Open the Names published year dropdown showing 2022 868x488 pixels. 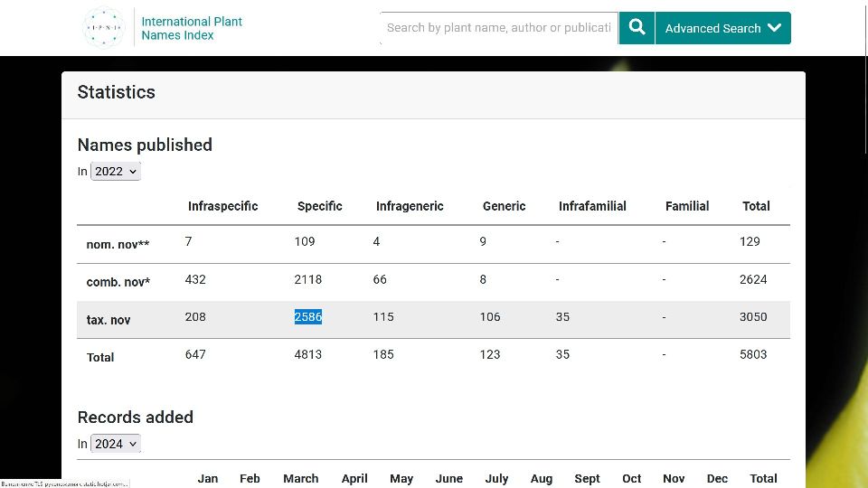pos(116,172)
